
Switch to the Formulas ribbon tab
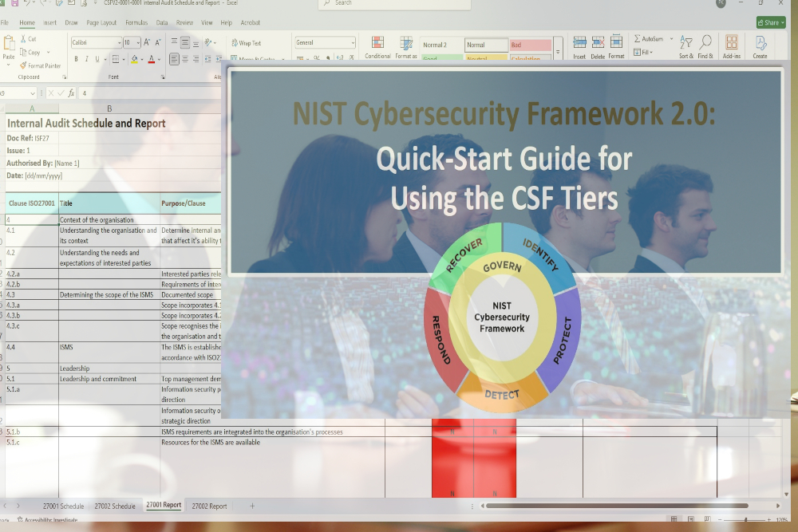(x=136, y=23)
